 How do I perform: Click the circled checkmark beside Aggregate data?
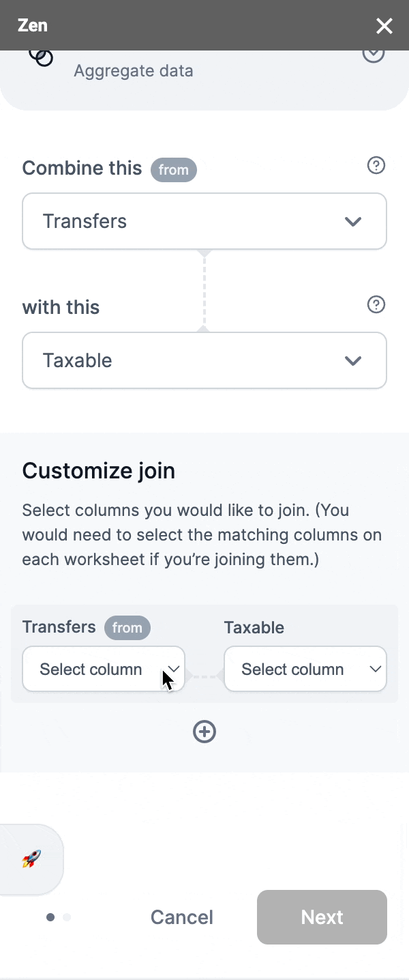point(373,55)
